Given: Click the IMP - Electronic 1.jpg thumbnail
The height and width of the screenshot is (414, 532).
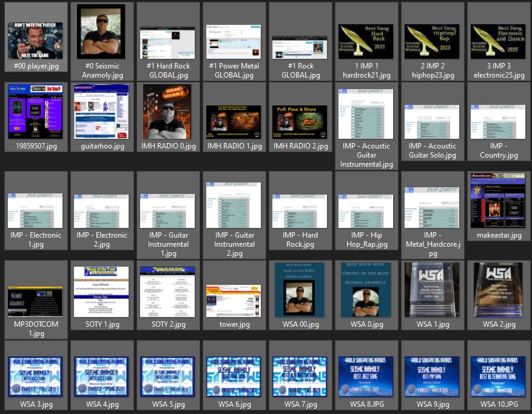Looking at the screenshot, I should [35, 210].
